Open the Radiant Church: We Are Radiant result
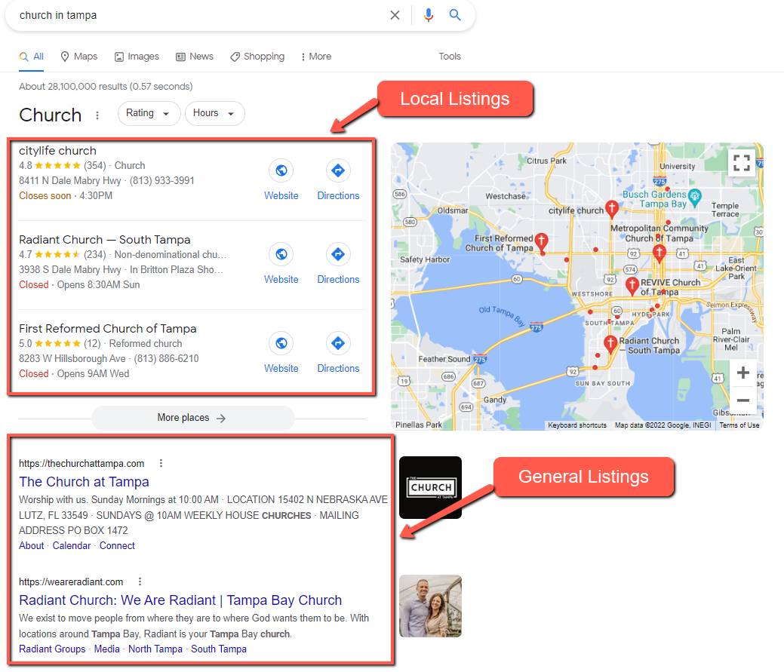The image size is (784, 672). click(x=180, y=600)
